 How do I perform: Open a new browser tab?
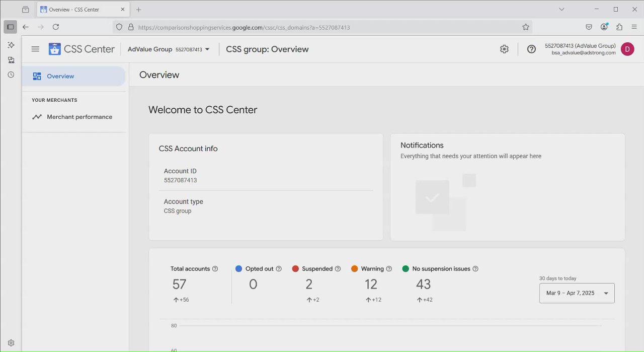138,10
